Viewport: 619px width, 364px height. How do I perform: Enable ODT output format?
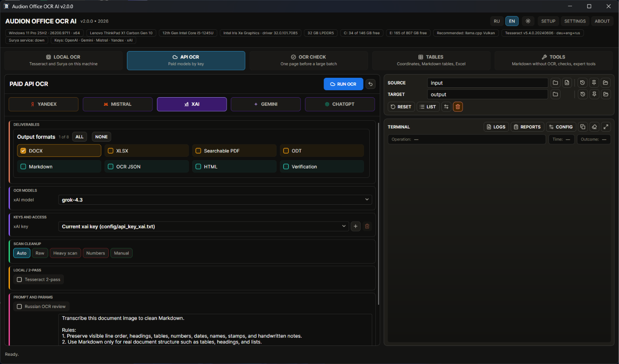tap(322, 151)
